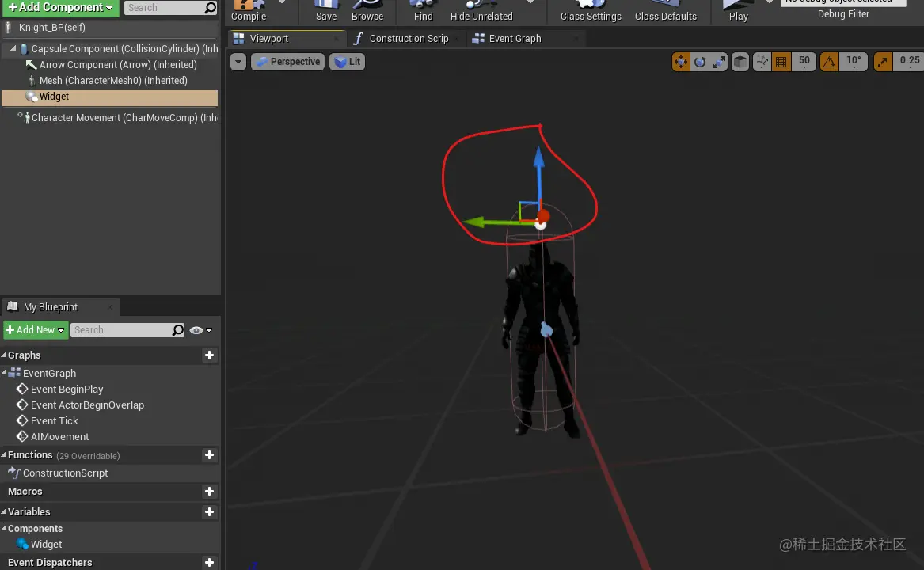Add new macro with plus
The image size is (924, 570).
pyautogui.click(x=209, y=492)
